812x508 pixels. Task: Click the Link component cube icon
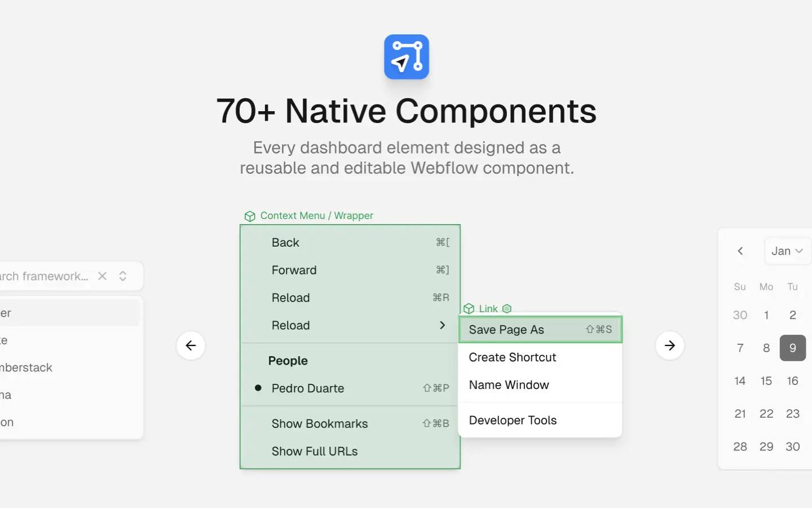pos(469,309)
